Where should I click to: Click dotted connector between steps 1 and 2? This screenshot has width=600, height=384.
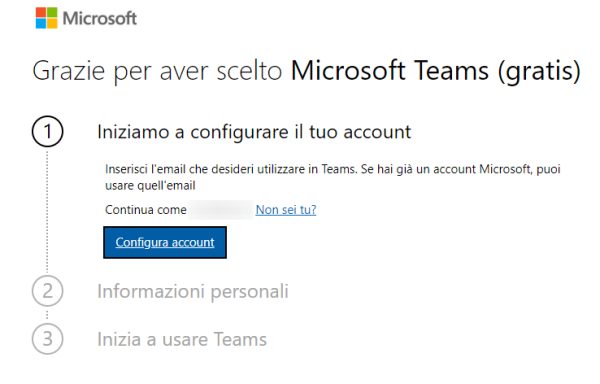(x=47, y=211)
